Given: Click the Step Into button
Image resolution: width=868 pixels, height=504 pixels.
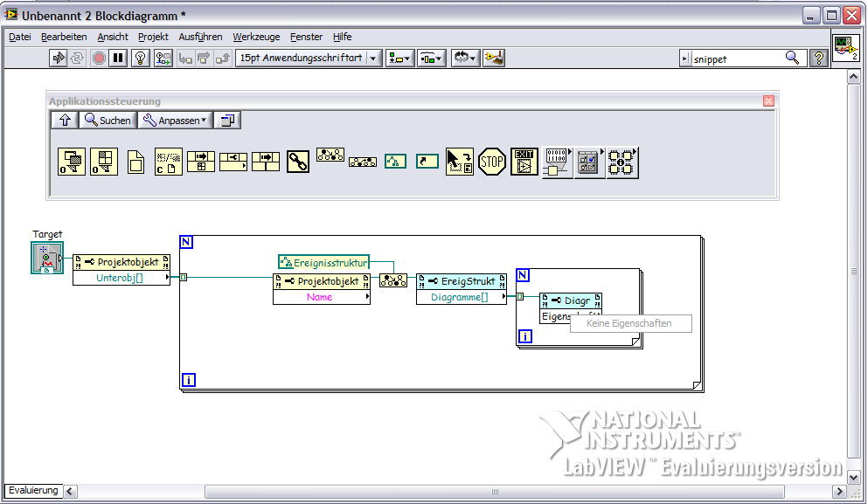Looking at the screenshot, I should coord(185,59).
